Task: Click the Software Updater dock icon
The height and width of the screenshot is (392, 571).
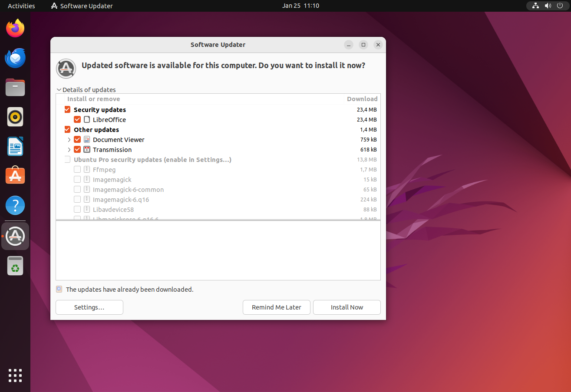Action: click(15, 236)
